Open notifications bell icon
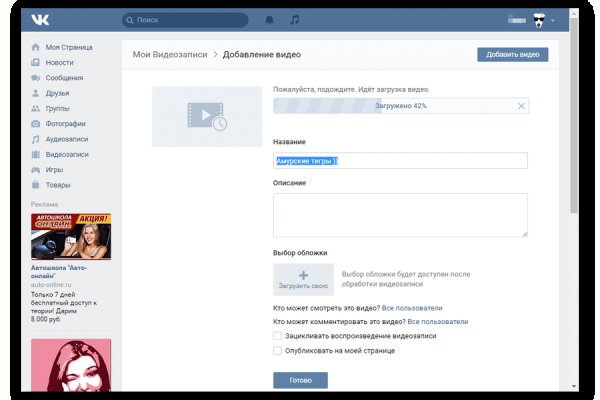 pyautogui.click(x=269, y=19)
